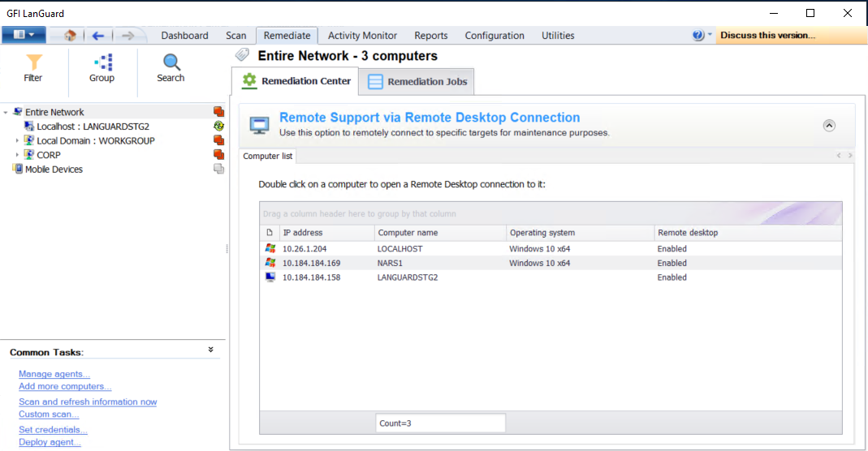Select the Computer list tab
The width and height of the screenshot is (868, 451).
click(268, 157)
